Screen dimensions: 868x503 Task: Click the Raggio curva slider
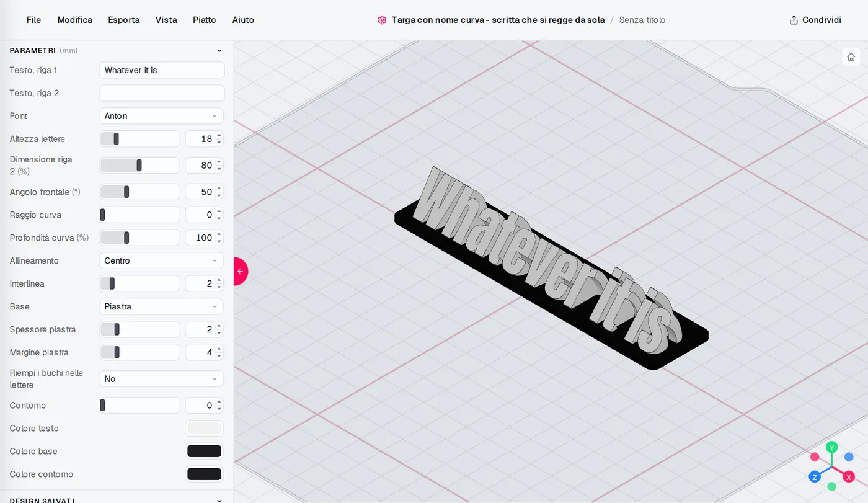click(x=139, y=215)
